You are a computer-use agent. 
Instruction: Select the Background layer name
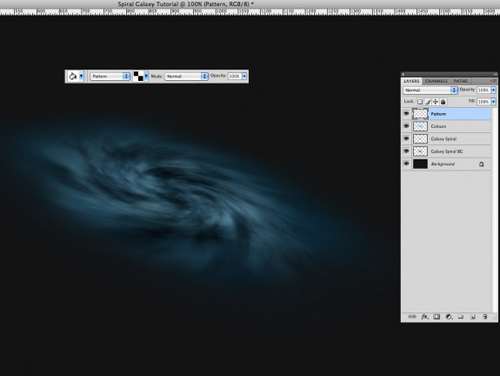pos(443,164)
